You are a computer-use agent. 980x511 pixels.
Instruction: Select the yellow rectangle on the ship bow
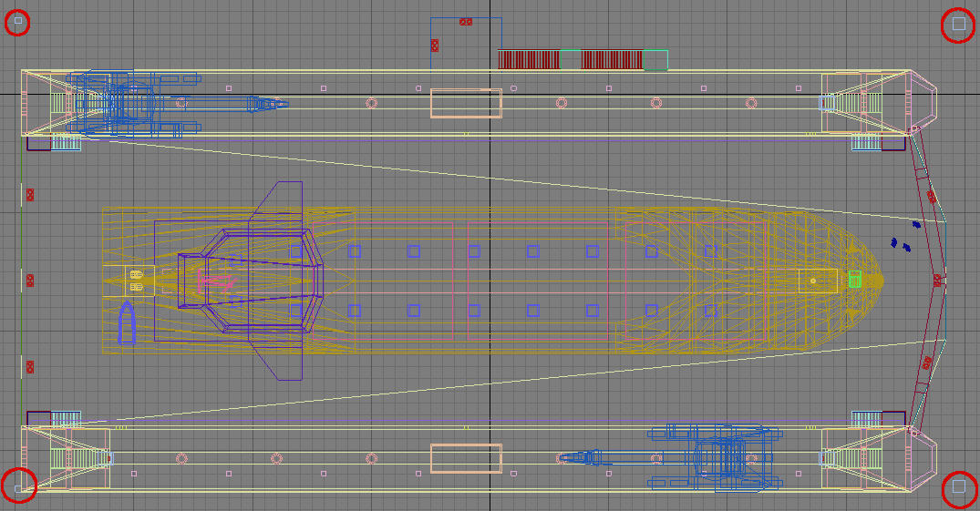(818, 281)
